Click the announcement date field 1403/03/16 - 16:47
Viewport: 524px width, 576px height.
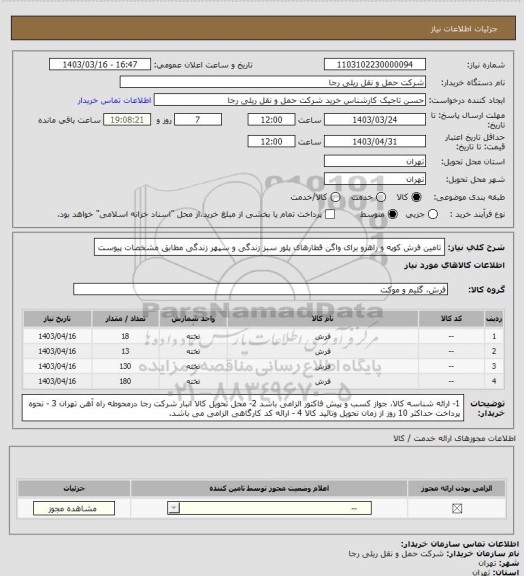pyautogui.click(x=100, y=65)
